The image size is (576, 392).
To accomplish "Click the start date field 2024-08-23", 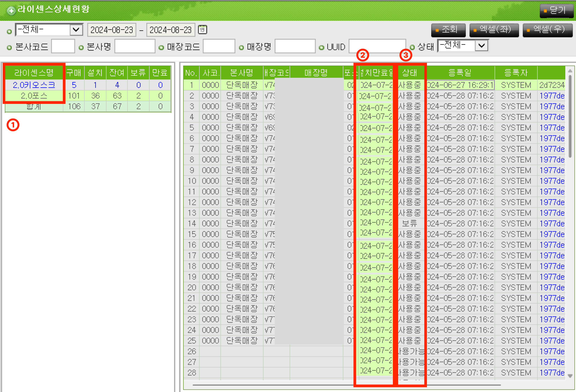I will click(x=112, y=30).
